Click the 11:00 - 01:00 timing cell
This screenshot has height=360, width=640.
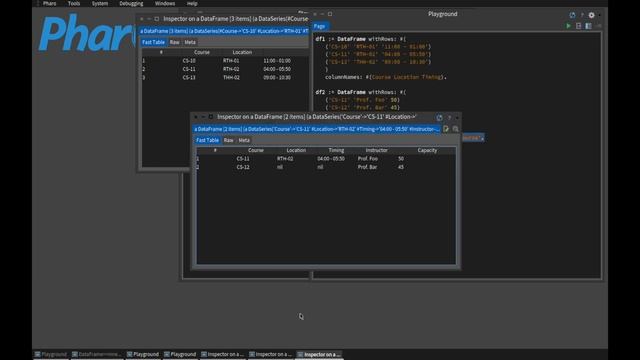pyautogui.click(x=277, y=61)
